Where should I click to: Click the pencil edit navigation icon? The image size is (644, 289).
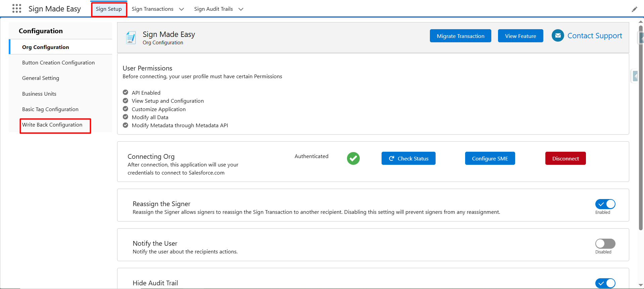pos(634,9)
